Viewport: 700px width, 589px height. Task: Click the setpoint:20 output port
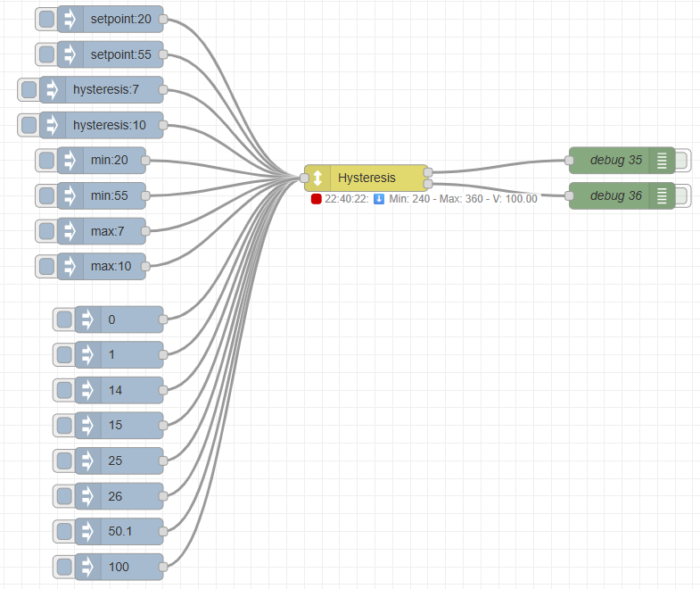pos(163,20)
